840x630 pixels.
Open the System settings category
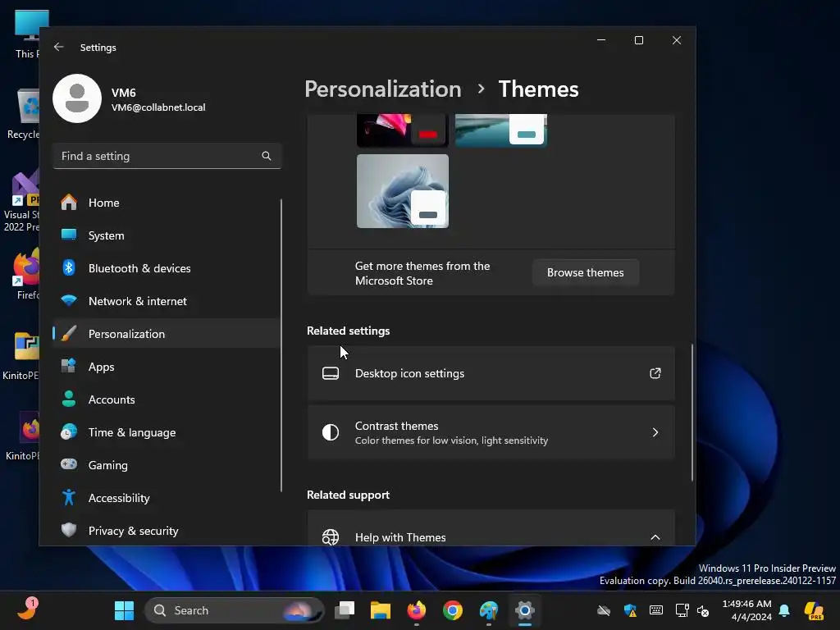166,235
